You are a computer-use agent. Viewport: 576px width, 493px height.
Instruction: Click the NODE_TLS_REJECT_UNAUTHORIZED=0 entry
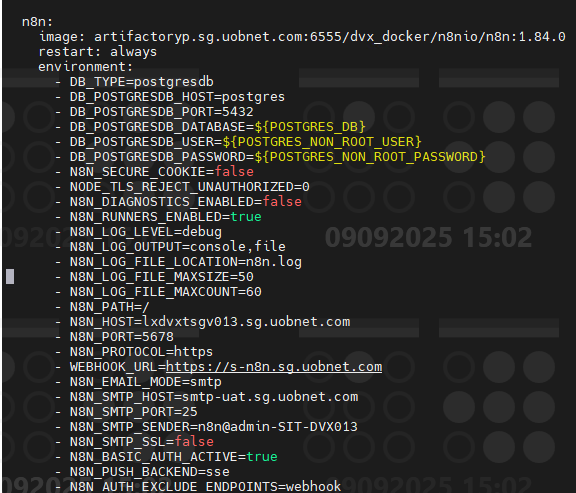pos(190,187)
